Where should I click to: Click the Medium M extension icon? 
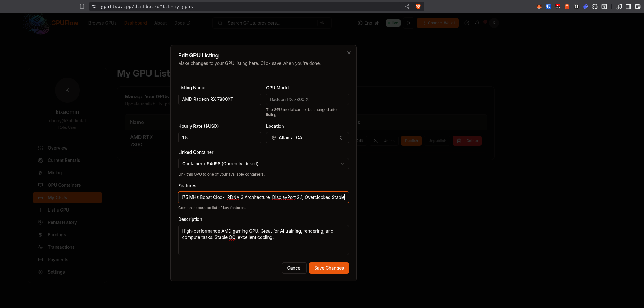[576, 7]
